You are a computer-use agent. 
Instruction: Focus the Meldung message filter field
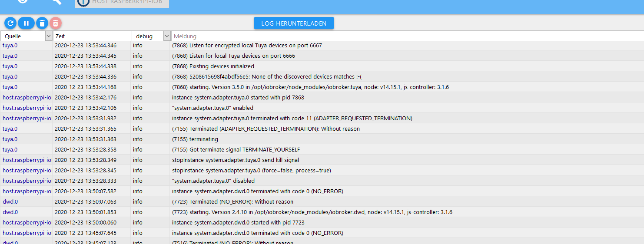pyautogui.click(x=407, y=36)
